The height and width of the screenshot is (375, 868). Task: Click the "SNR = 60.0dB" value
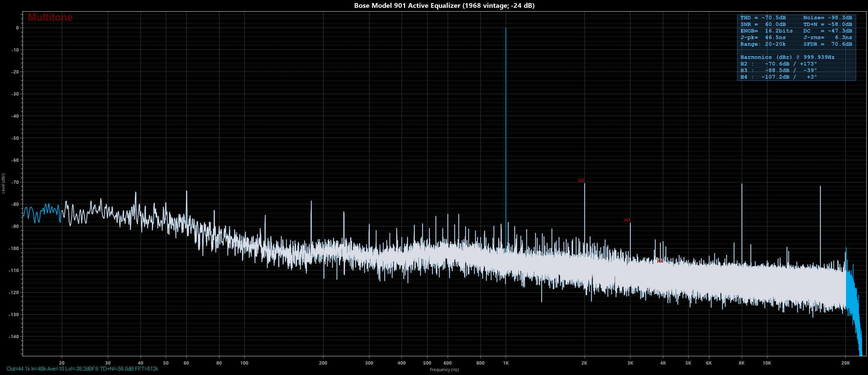click(763, 25)
